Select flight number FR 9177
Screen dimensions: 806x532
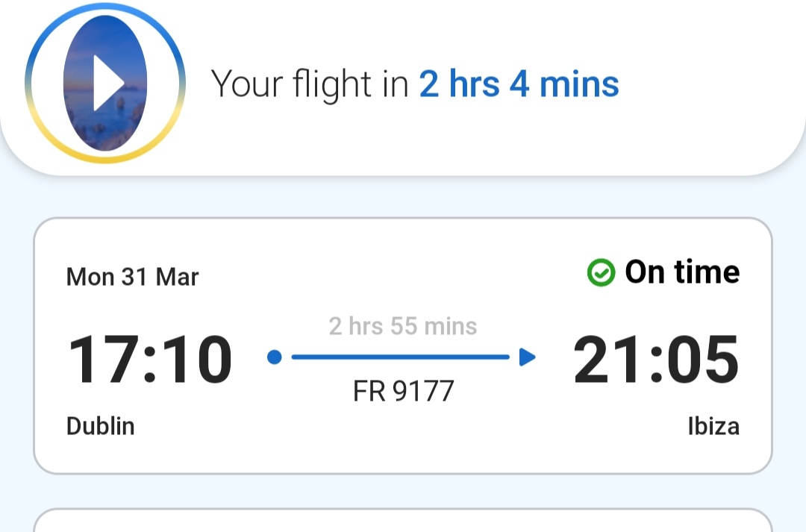click(x=404, y=391)
